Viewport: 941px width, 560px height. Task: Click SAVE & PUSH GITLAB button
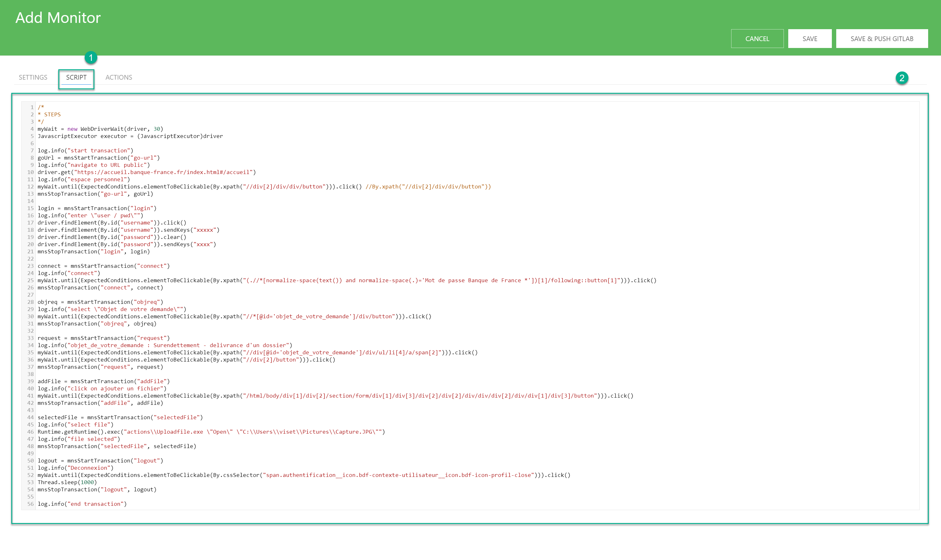882,39
